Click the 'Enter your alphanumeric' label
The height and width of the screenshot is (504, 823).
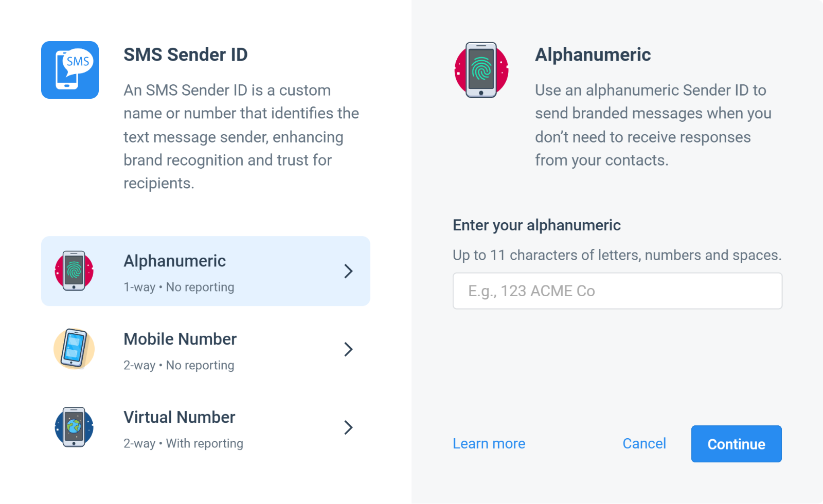[536, 225]
